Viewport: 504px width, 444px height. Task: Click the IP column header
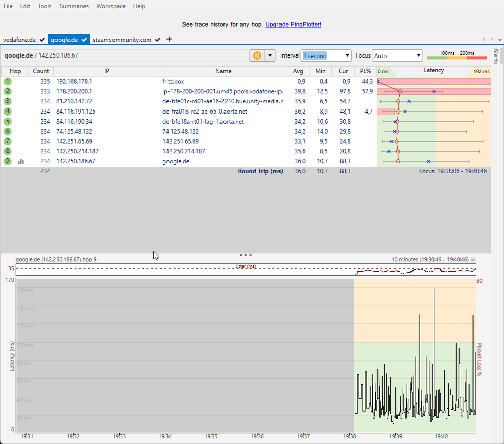coord(107,71)
